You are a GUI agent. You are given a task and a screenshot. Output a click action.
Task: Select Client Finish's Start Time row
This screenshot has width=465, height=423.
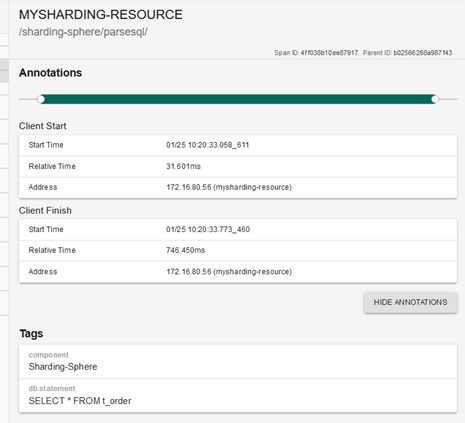click(238, 229)
